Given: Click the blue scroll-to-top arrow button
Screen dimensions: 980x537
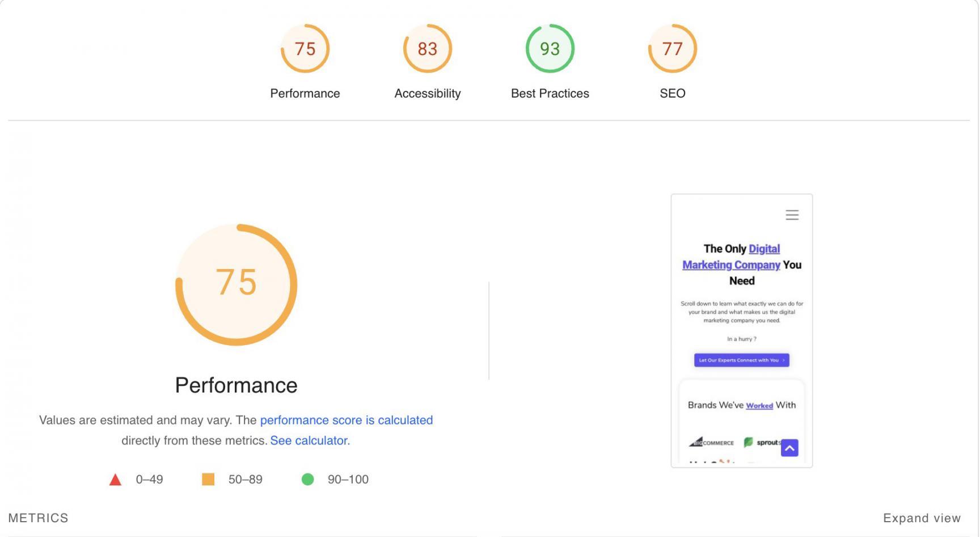Looking at the screenshot, I should tap(789, 448).
